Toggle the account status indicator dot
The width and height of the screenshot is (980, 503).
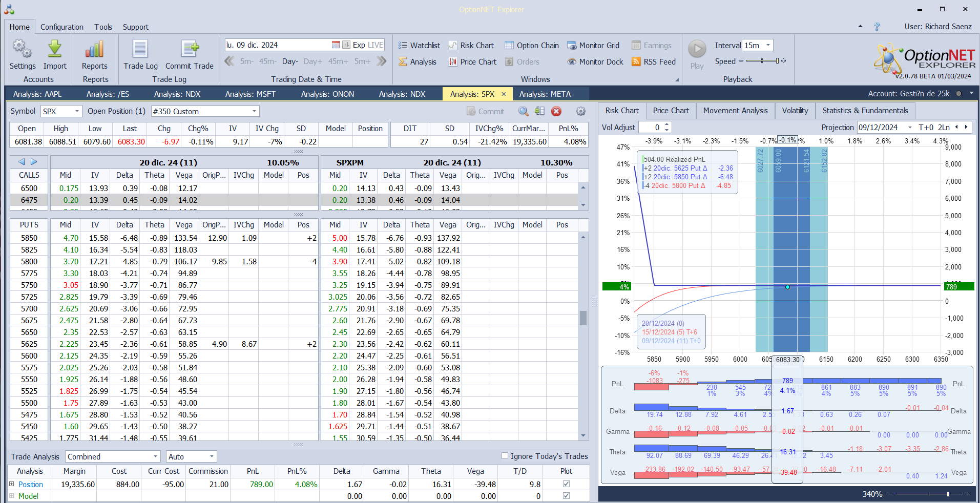pos(958,94)
